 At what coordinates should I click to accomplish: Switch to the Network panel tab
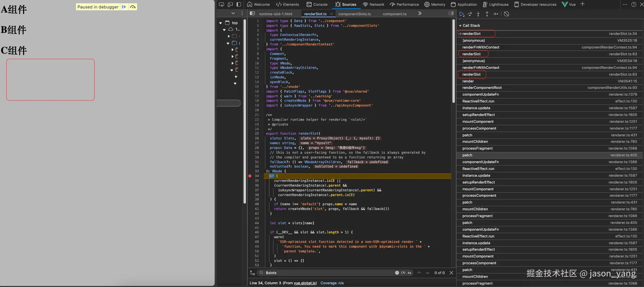374,4
